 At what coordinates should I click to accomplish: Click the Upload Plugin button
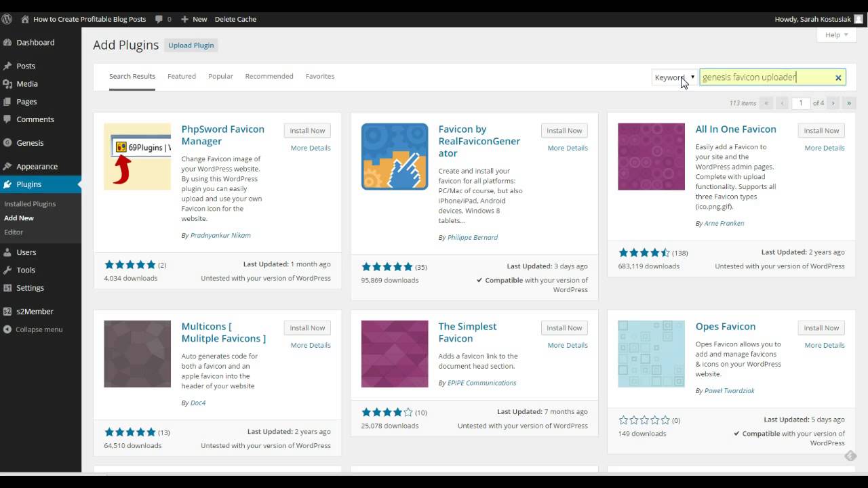point(191,45)
